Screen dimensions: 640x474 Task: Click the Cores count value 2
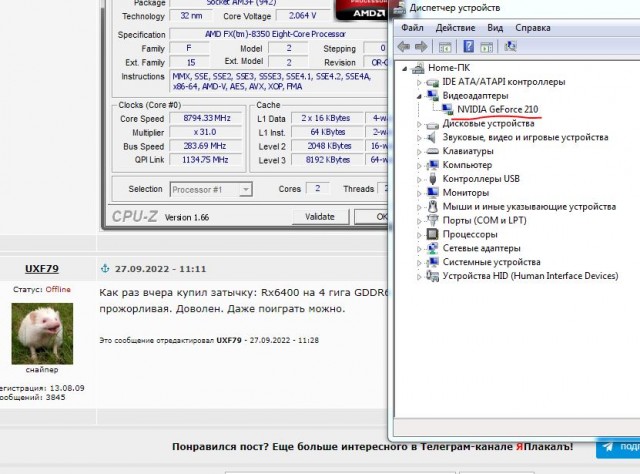pos(318,189)
